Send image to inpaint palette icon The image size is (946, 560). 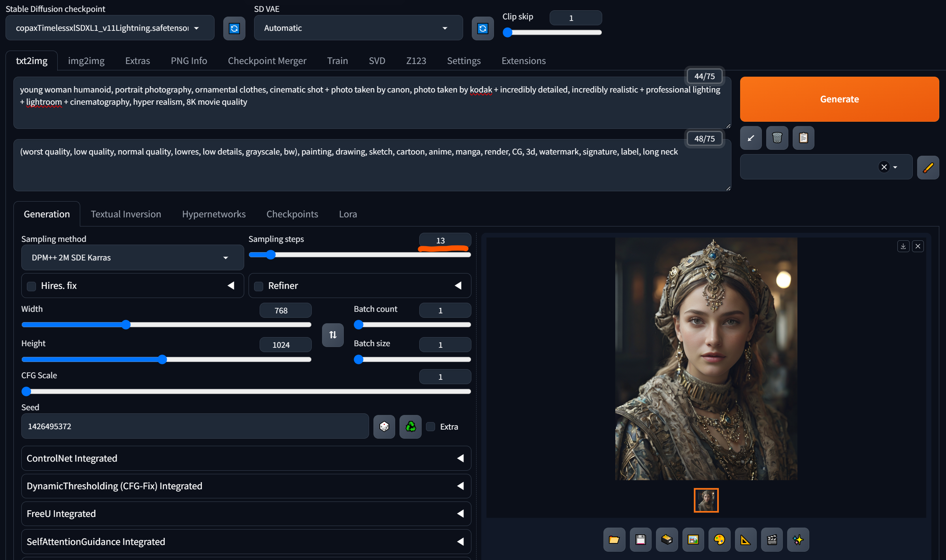[719, 539]
